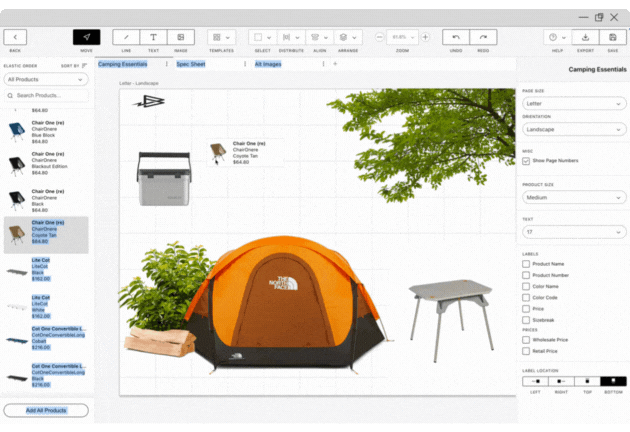Switch to the Camping Essentials tab
Viewport: 630px width, 432px height.
point(123,64)
